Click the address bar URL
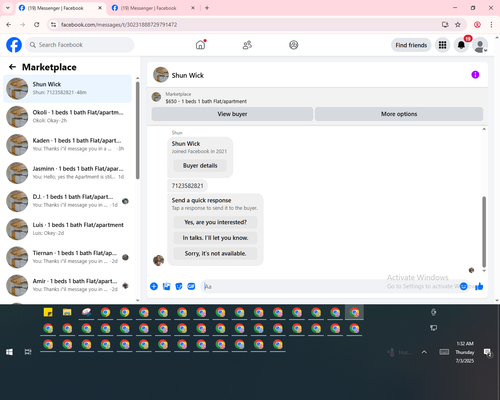Screen dimensions: 500x400 [119, 25]
